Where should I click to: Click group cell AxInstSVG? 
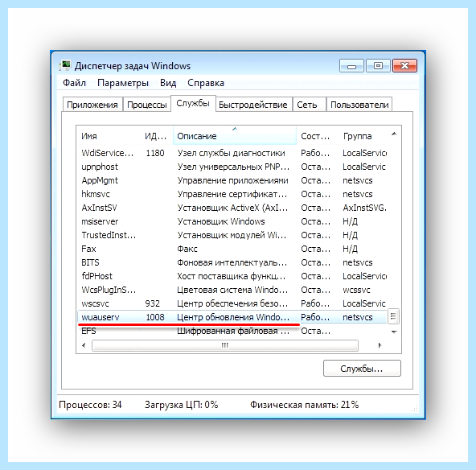(364, 208)
